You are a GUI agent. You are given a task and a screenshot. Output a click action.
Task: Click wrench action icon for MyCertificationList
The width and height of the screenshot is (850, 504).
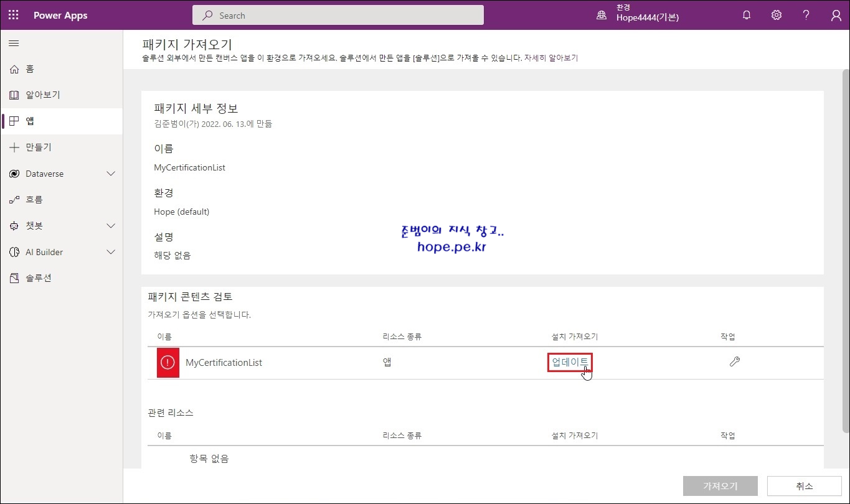tap(735, 362)
